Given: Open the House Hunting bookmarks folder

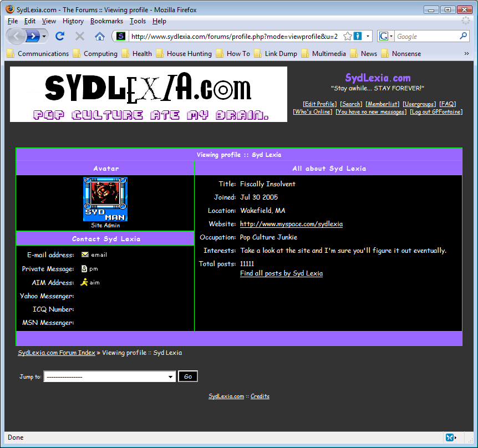Looking at the screenshot, I should coord(184,54).
